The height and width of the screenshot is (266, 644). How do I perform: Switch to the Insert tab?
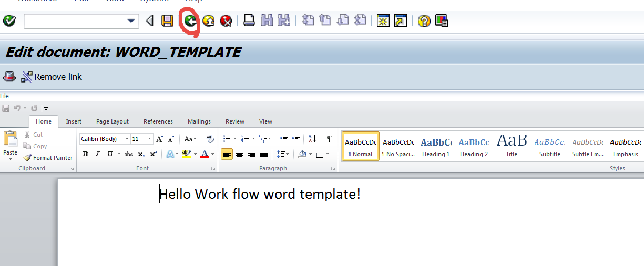74,121
